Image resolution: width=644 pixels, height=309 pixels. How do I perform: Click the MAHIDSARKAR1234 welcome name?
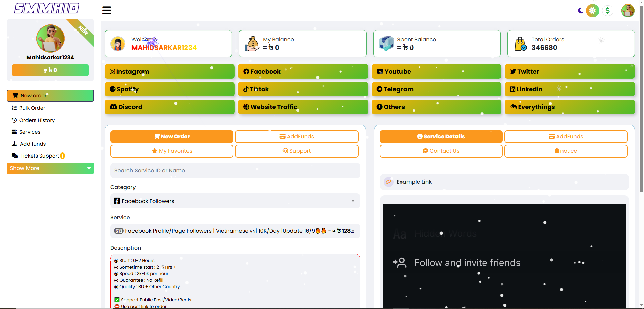click(x=164, y=48)
